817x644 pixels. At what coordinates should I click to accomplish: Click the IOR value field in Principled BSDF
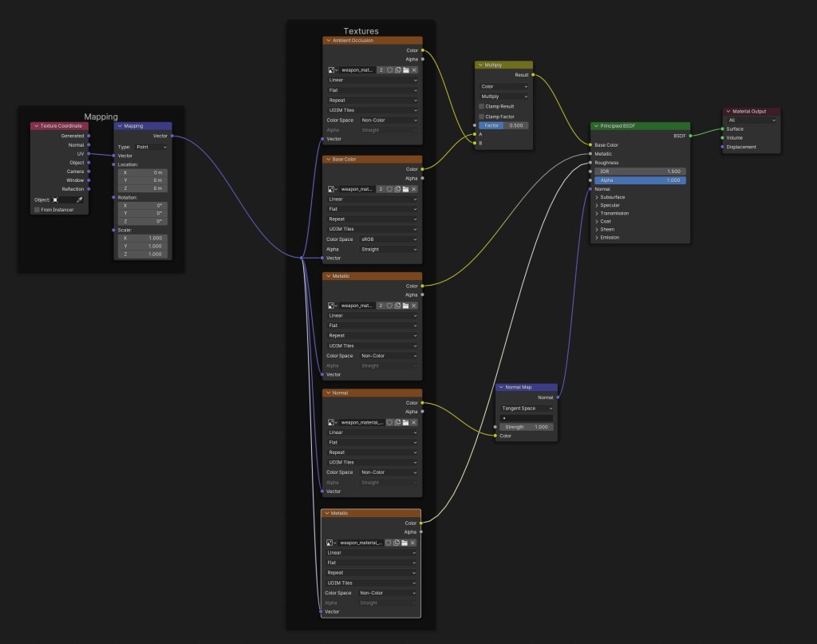[x=640, y=172]
